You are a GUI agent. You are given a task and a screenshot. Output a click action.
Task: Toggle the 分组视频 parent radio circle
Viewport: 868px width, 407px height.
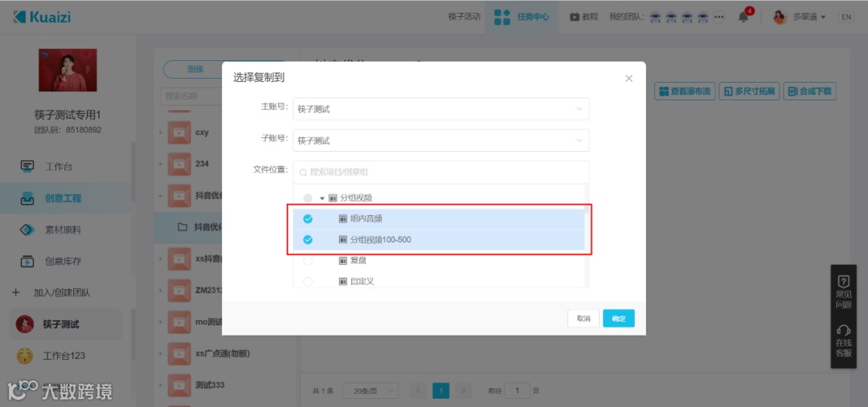(x=308, y=198)
